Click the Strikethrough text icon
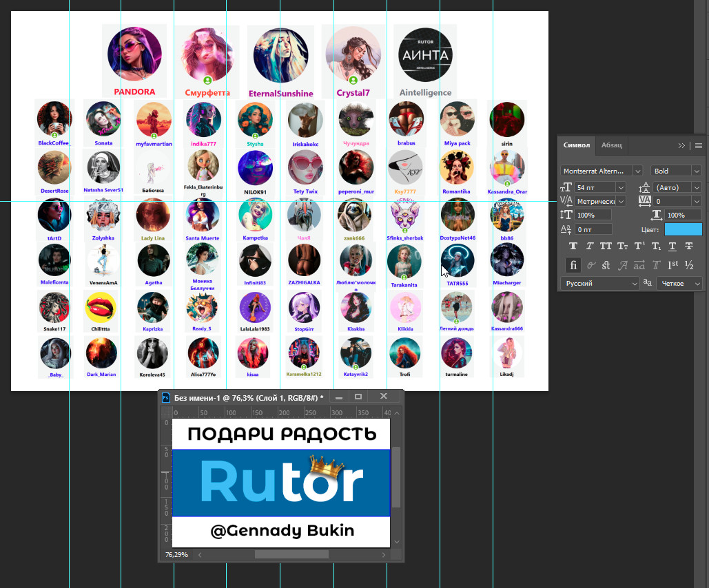Screen dimensions: 709x588 click(x=689, y=246)
